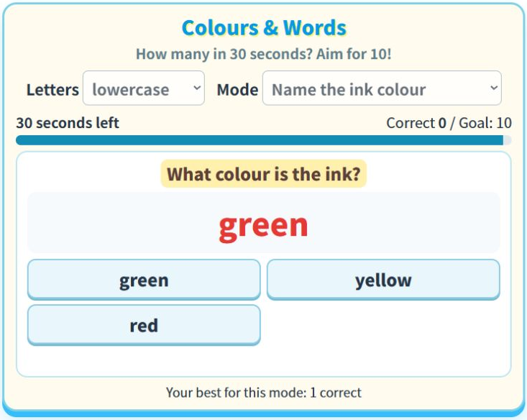Click the 'Correct 0 / Goal: 10' score
Screen dimensions: 527x420
[449, 123]
